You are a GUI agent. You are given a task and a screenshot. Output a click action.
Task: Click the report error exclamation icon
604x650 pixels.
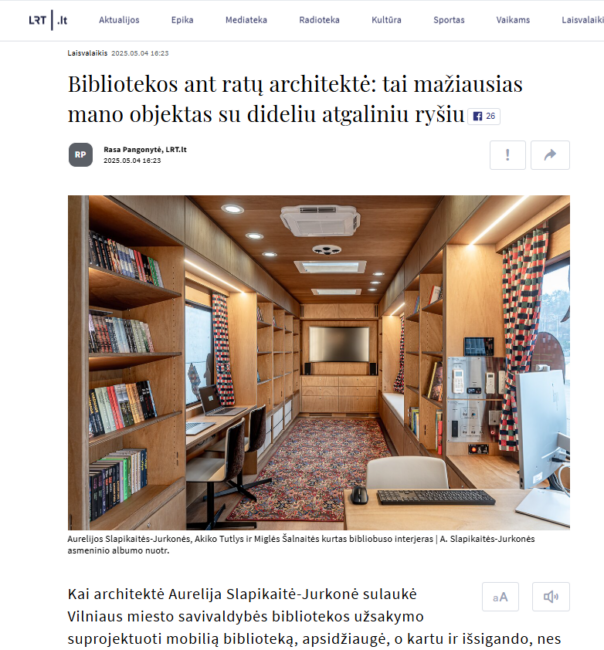tap(507, 155)
